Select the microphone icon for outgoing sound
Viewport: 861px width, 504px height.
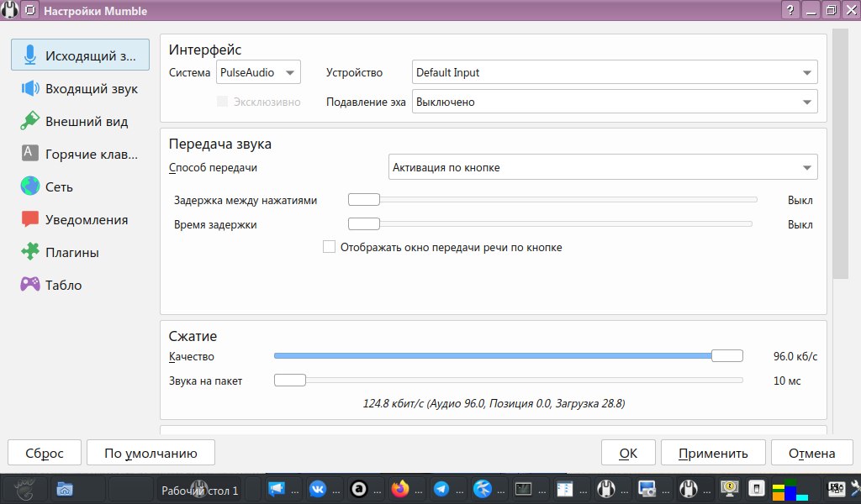tap(30, 55)
